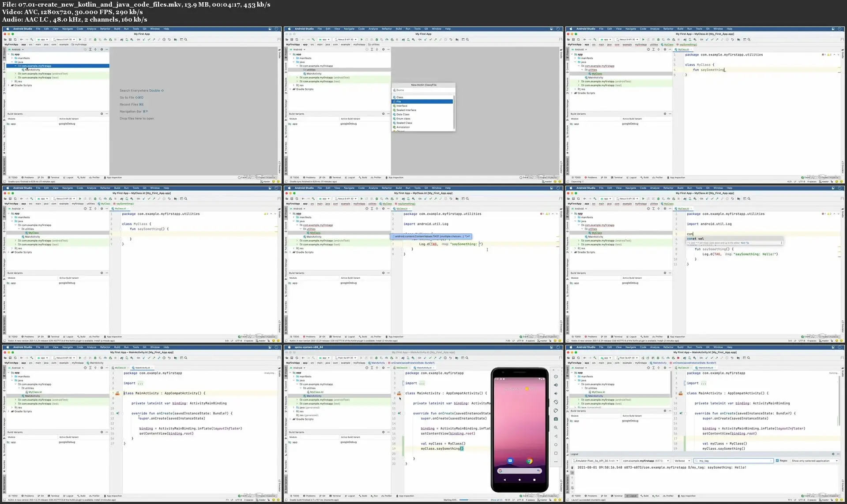The height and width of the screenshot is (504, 847).
Task: Toggle the Regex checkbox in Logcat
Action: click(777, 461)
